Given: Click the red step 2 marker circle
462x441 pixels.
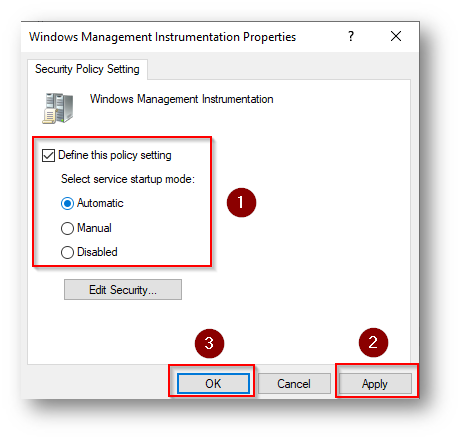Looking at the screenshot, I should (373, 342).
